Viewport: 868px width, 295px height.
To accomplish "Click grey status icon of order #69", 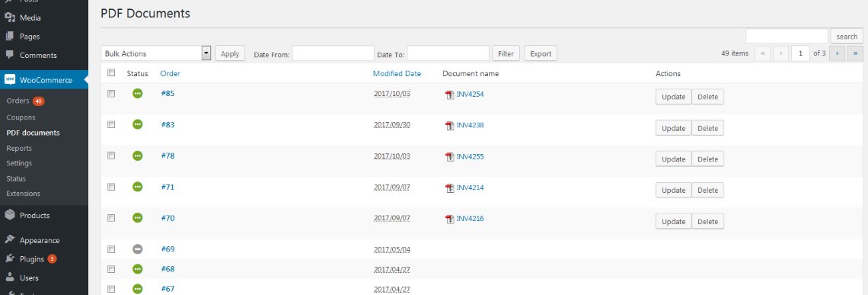I will [x=137, y=249].
